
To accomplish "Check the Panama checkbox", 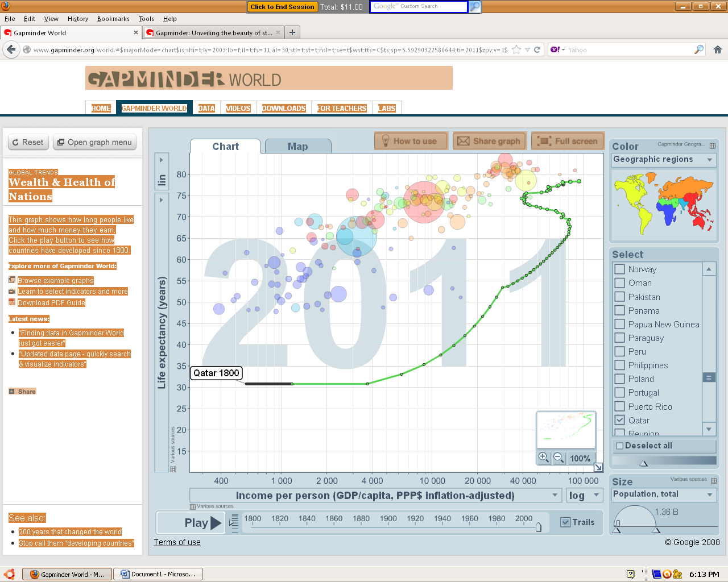I will (x=620, y=310).
